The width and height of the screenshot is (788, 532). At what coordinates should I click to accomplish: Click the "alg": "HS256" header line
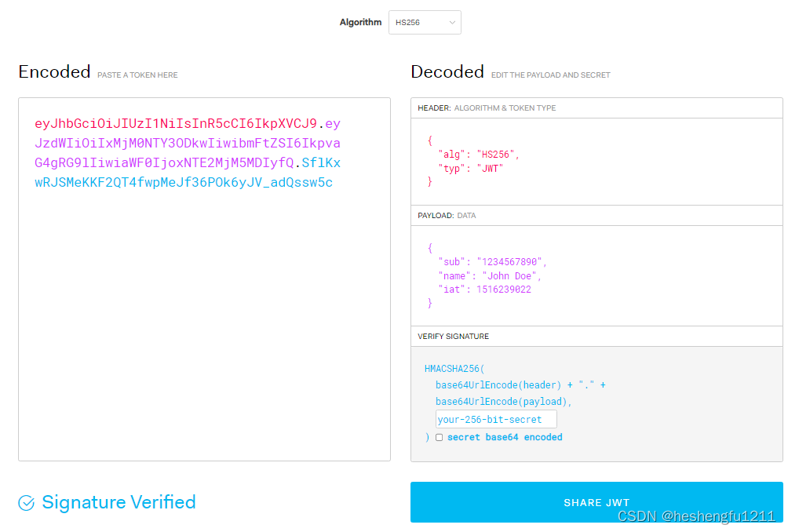479,155
